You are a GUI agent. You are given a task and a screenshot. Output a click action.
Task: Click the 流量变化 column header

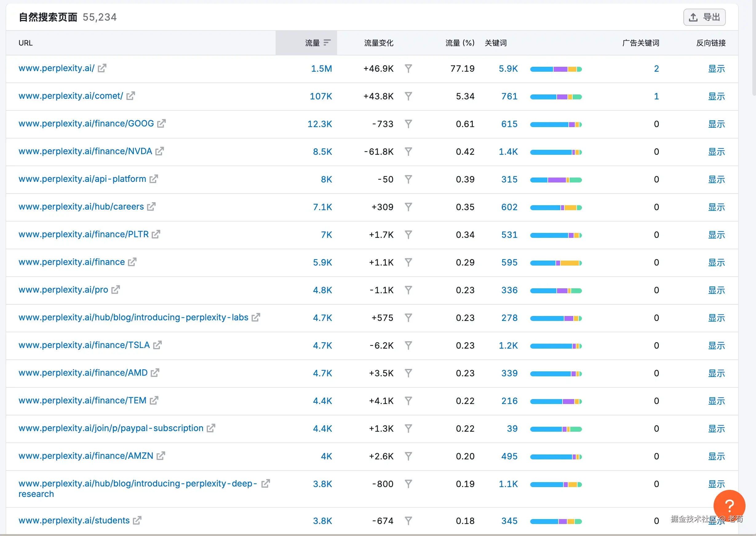tap(378, 43)
